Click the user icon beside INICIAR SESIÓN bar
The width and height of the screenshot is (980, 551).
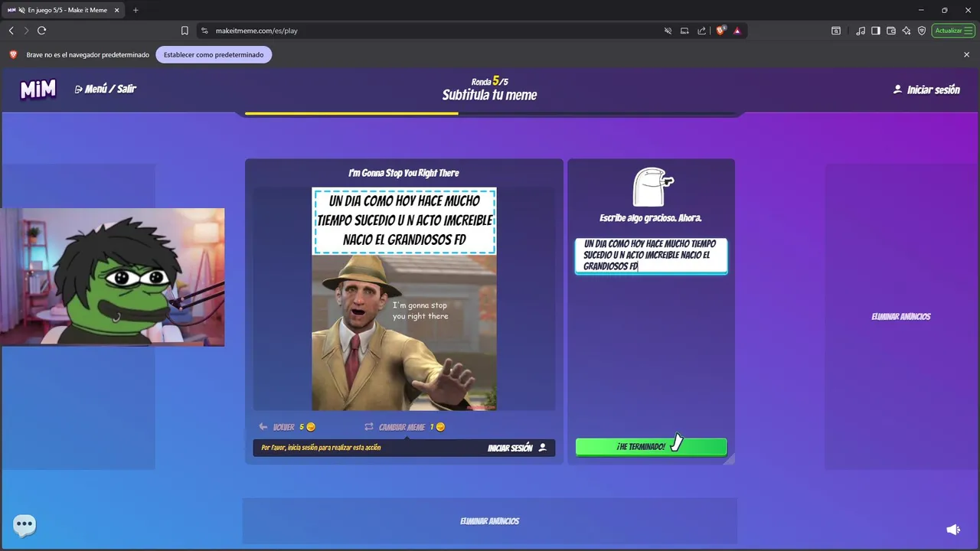(543, 448)
